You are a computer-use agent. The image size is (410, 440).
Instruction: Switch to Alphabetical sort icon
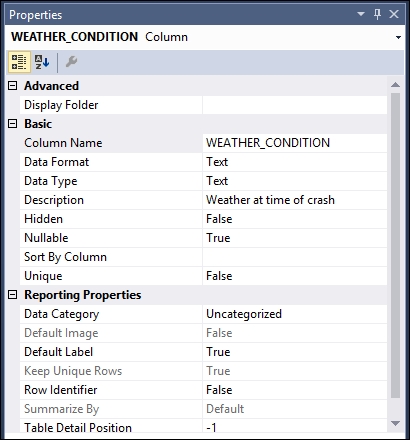(x=42, y=62)
